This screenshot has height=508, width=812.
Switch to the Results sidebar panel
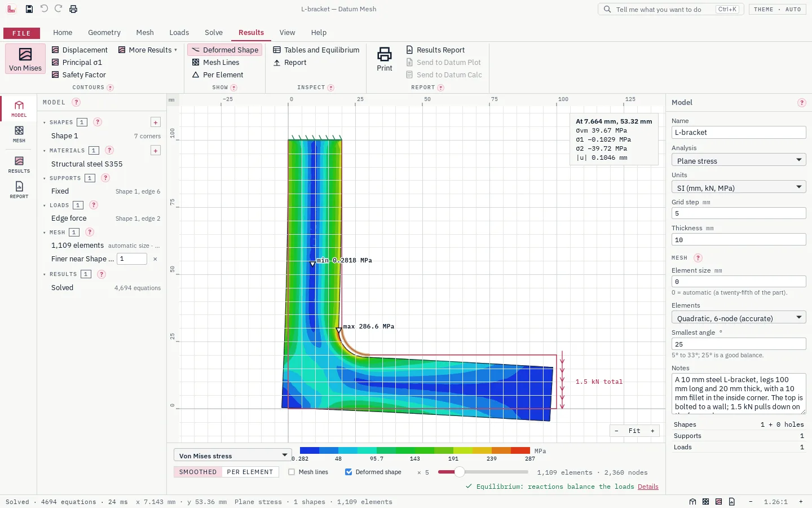(19, 165)
